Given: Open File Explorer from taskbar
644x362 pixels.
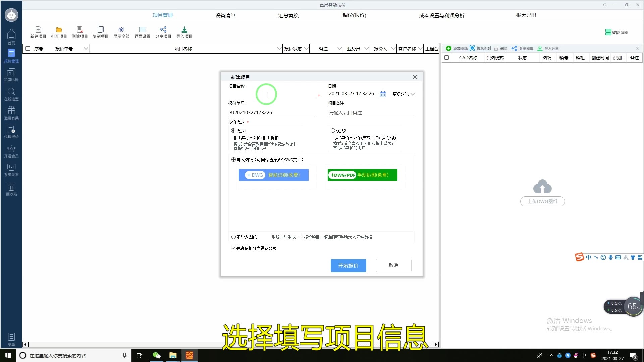Looking at the screenshot, I should point(173,355).
